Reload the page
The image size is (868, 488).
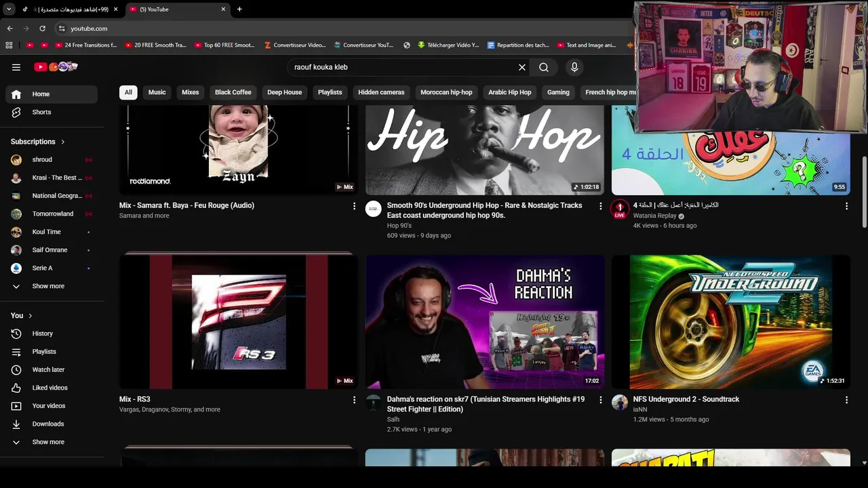click(x=42, y=28)
